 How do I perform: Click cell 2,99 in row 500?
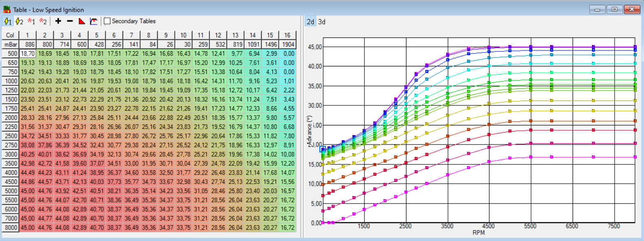270,53
